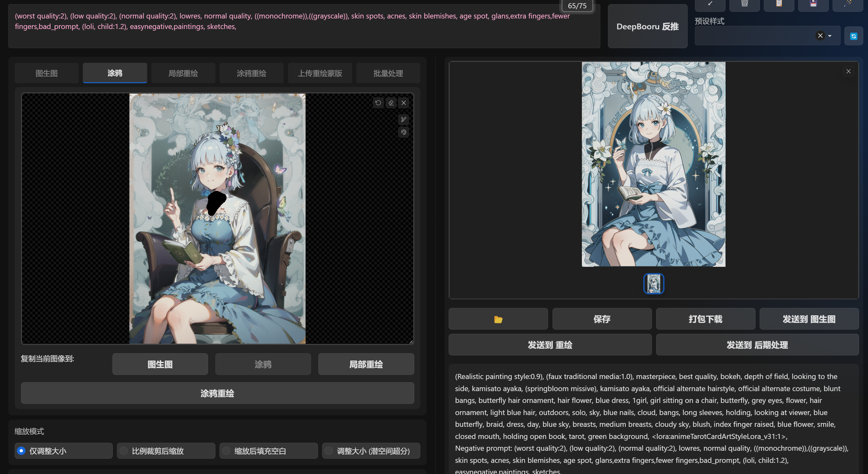Open the 涂鸦重绘 tab

251,73
